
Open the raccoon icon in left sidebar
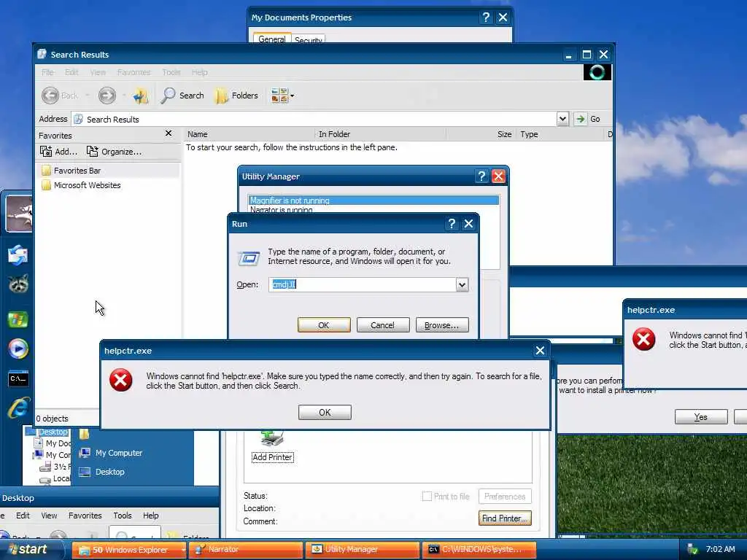18,284
